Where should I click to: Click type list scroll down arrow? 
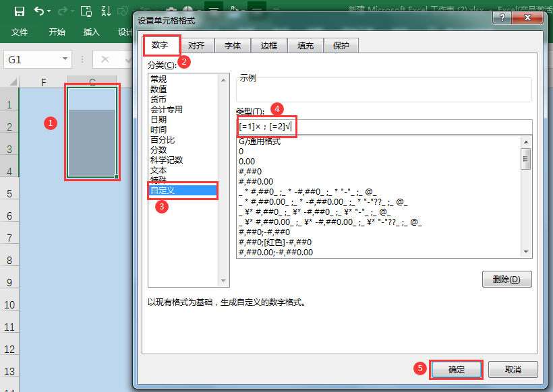(x=526, y=252)
